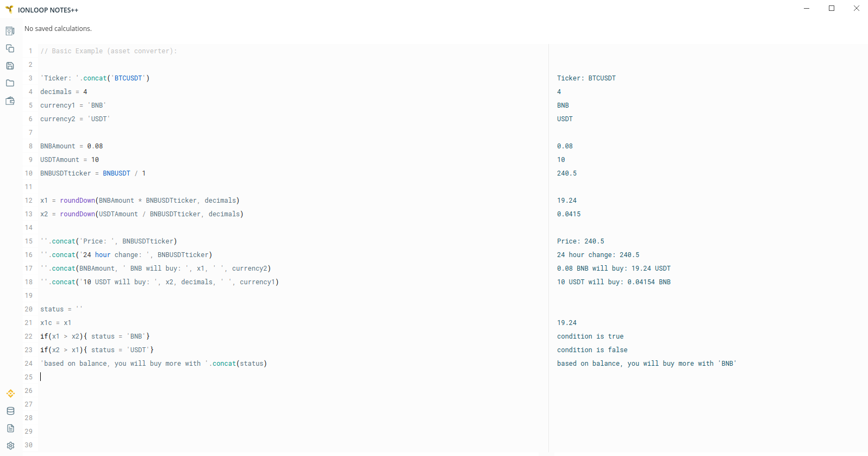Open the new calculation notebook icon
Viewport: 868px width, 456px height.
[x=10, y=31]
